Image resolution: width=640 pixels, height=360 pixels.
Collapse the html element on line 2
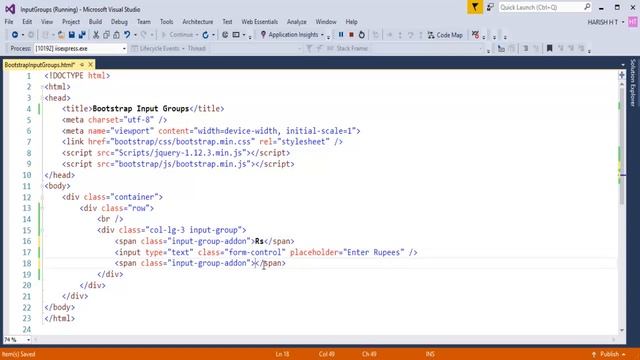[x=42, y=87]
